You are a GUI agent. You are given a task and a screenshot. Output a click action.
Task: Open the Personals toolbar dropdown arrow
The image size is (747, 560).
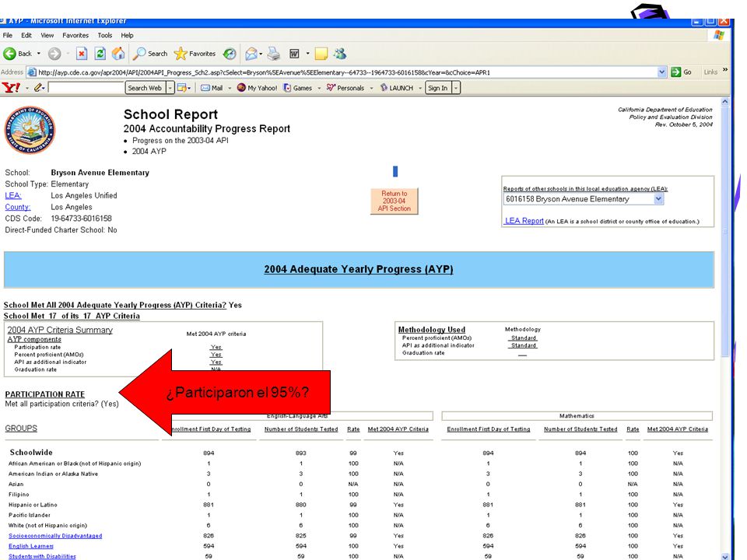click(x=371, y=88)
